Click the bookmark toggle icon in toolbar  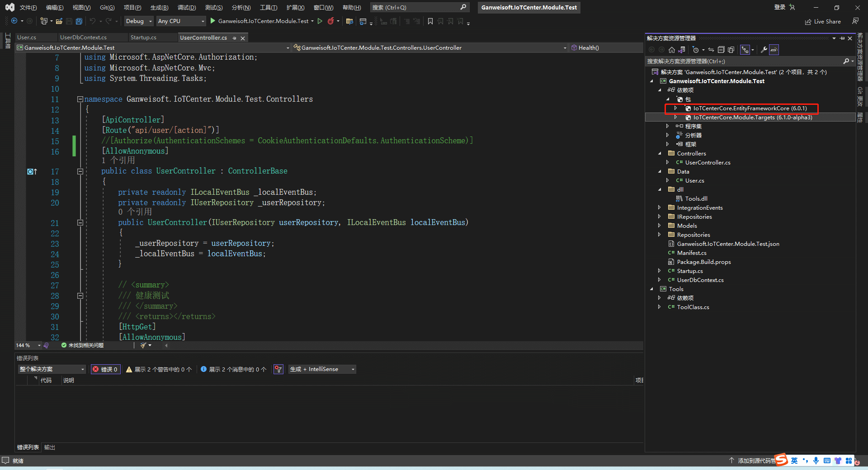[430, 21]
